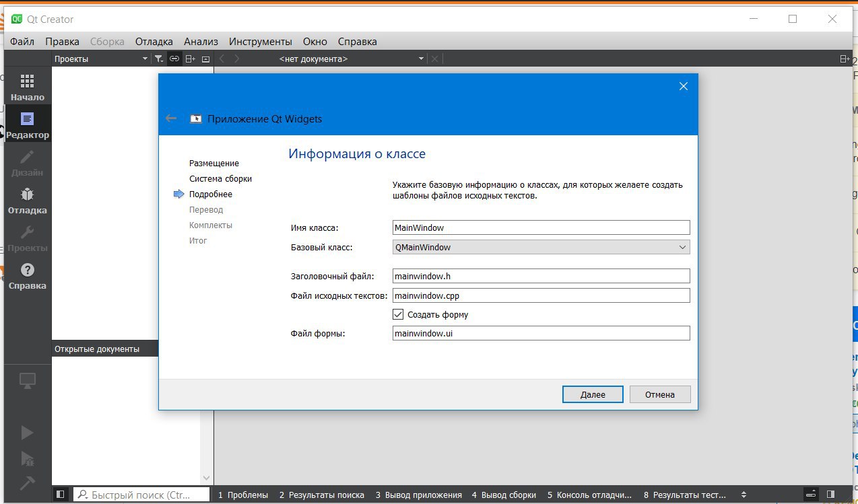
Task: Click the Система сборки wizard step
Action: (220, 178)
